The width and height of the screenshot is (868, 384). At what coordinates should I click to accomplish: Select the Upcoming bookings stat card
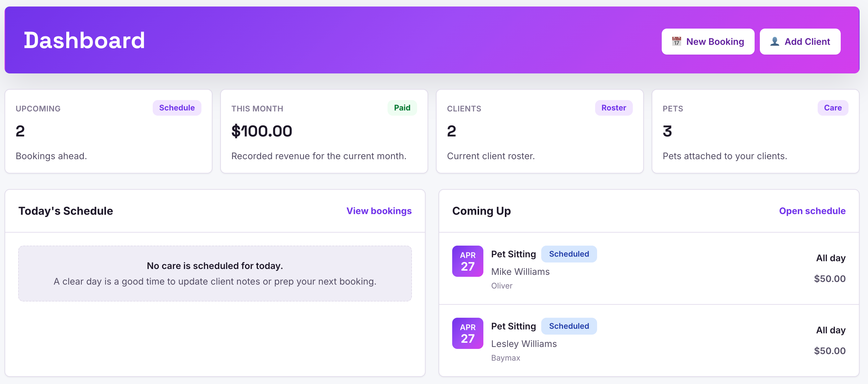point(108,131)
